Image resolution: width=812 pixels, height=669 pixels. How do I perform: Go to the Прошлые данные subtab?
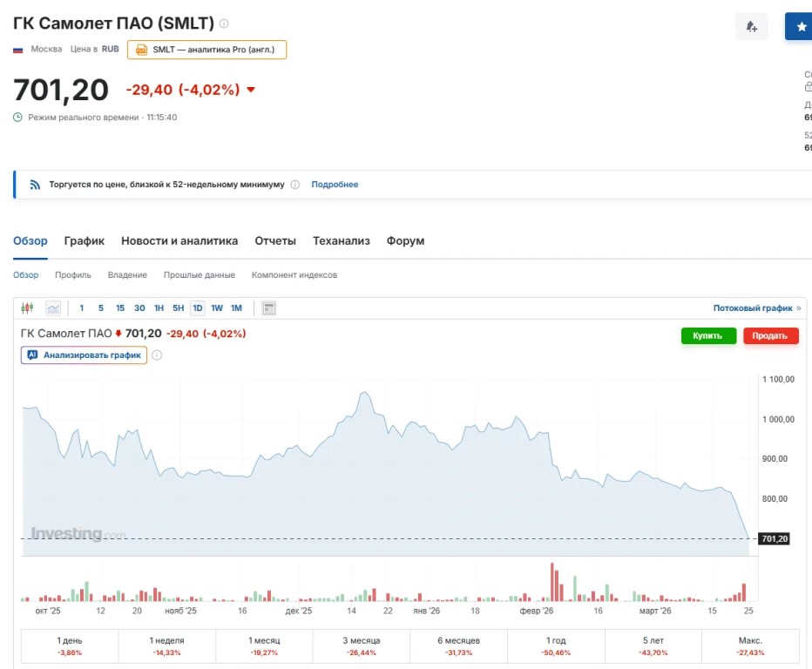tap(199, 275)
